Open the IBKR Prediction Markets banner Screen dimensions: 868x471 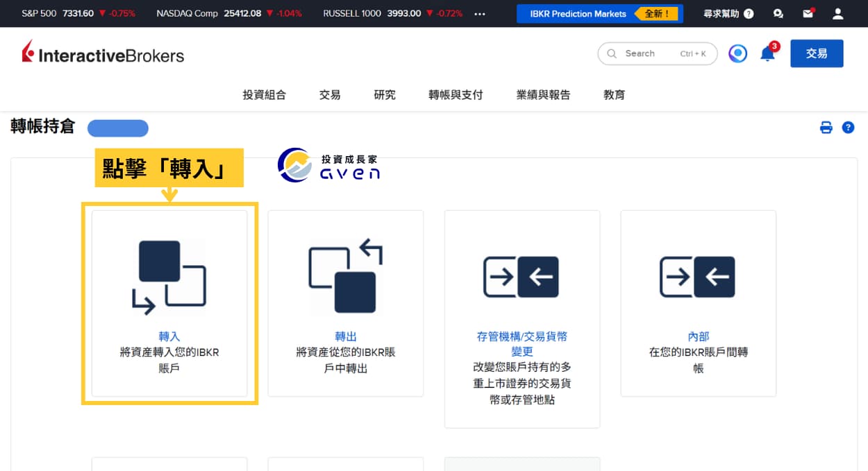tap(600, 13)
